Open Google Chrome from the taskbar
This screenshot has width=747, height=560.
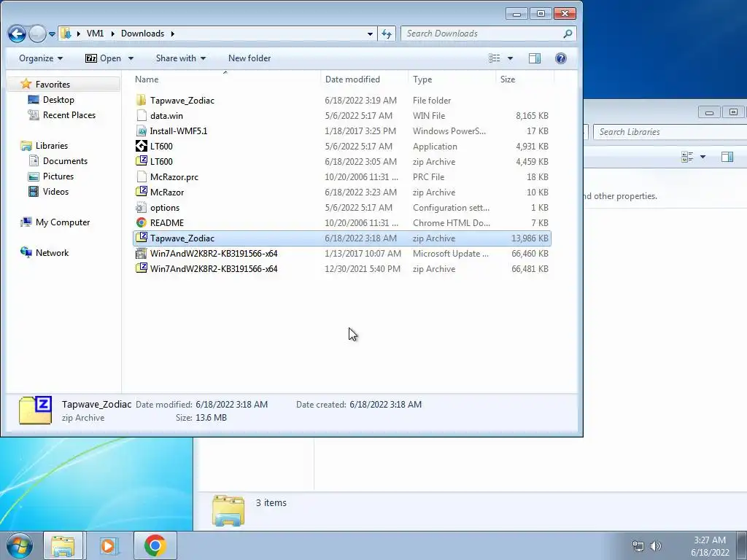155,545
